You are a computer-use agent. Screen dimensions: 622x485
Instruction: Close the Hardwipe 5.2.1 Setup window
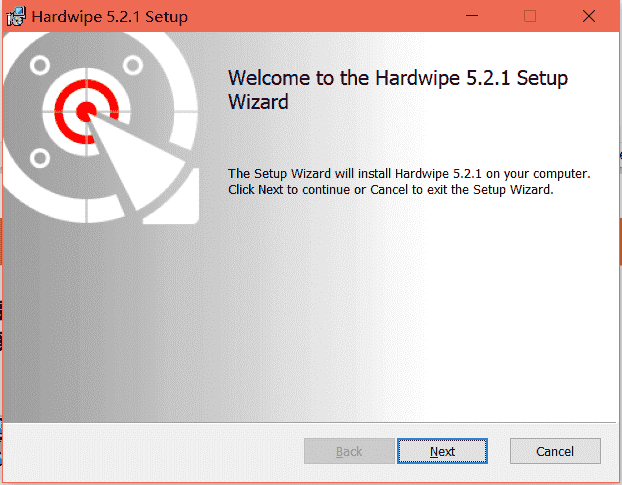(589, 16)
